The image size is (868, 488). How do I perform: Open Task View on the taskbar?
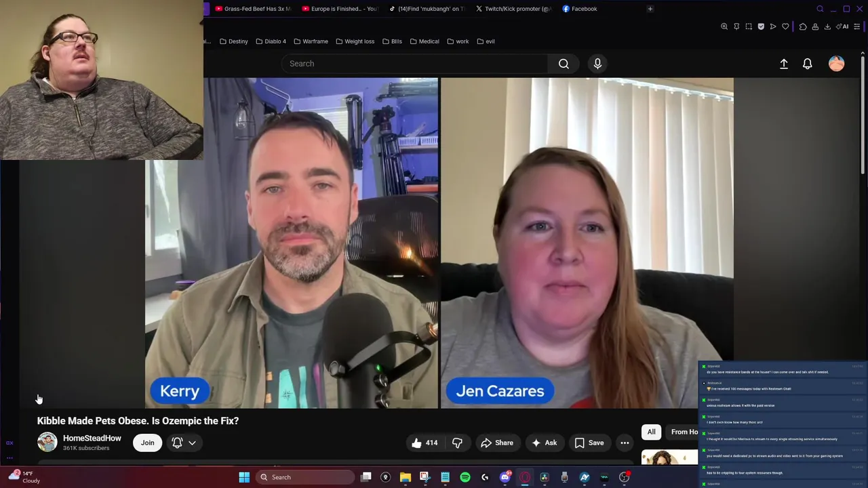tap(366, 477)
